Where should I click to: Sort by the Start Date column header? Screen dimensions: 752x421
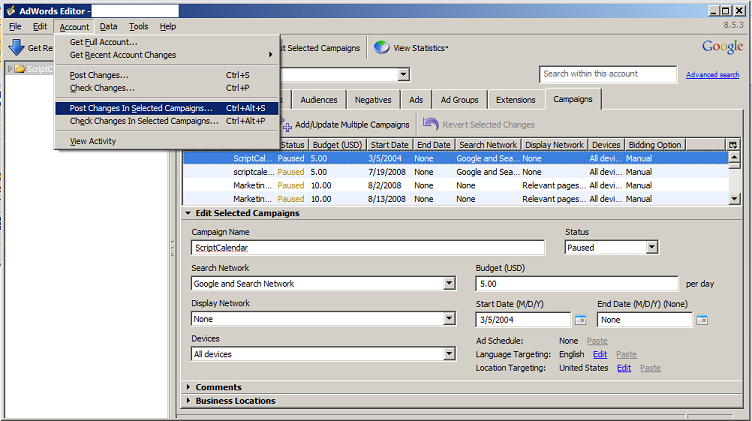pos(389,145)
